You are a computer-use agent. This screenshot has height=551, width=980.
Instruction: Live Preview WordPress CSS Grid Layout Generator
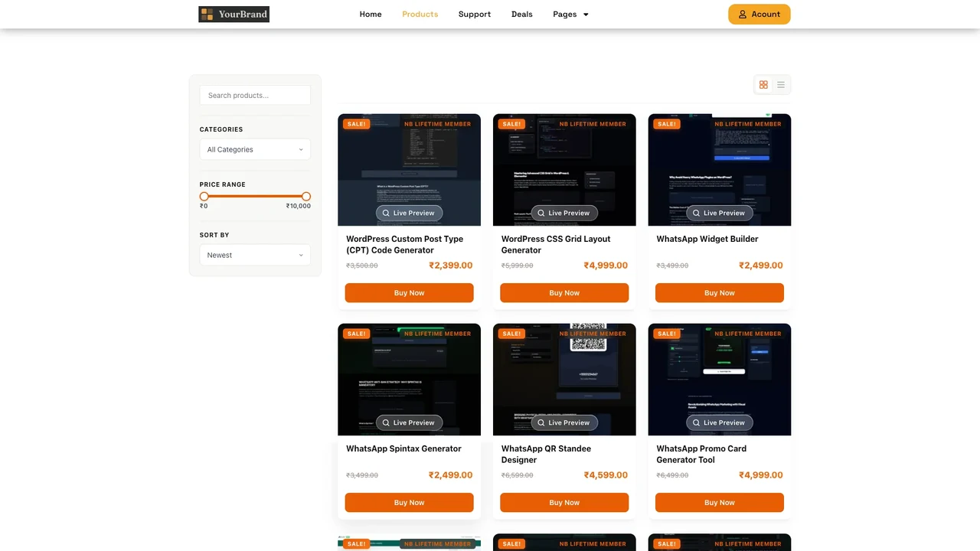[x=564, y=214]
